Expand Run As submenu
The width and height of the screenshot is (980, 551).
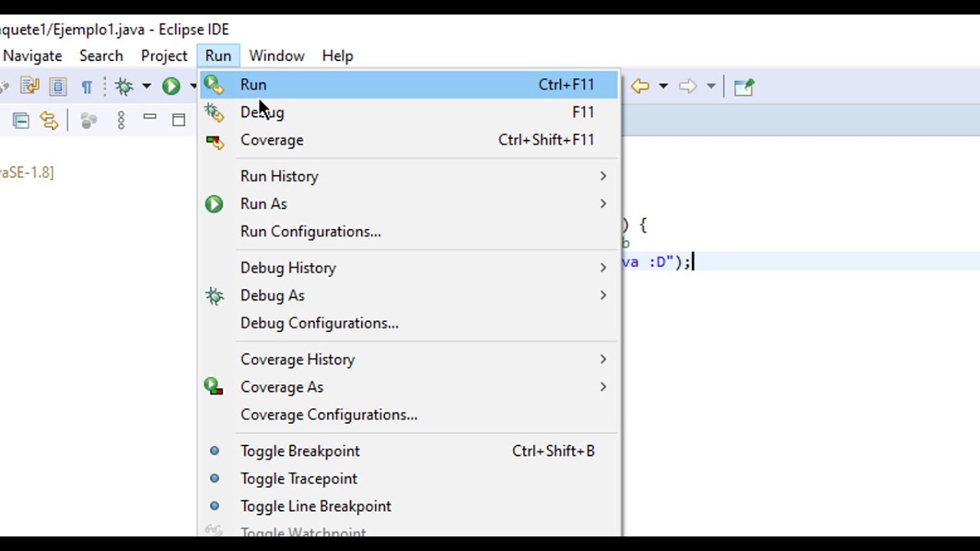(x=409, y=204)
